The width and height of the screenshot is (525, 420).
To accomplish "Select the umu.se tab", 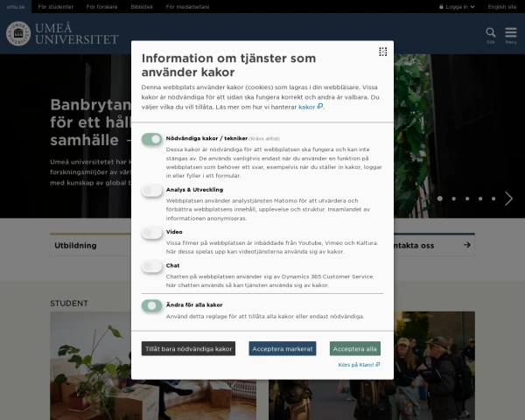I will [x=16, y=7].
